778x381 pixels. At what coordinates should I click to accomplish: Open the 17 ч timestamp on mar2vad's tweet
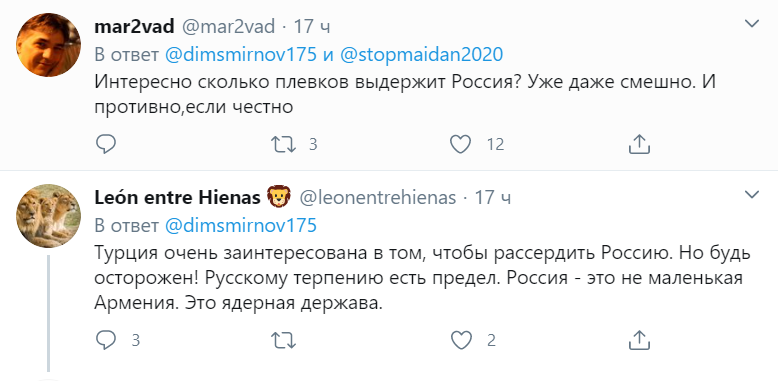pyautogui.click(x=312, y=26)
